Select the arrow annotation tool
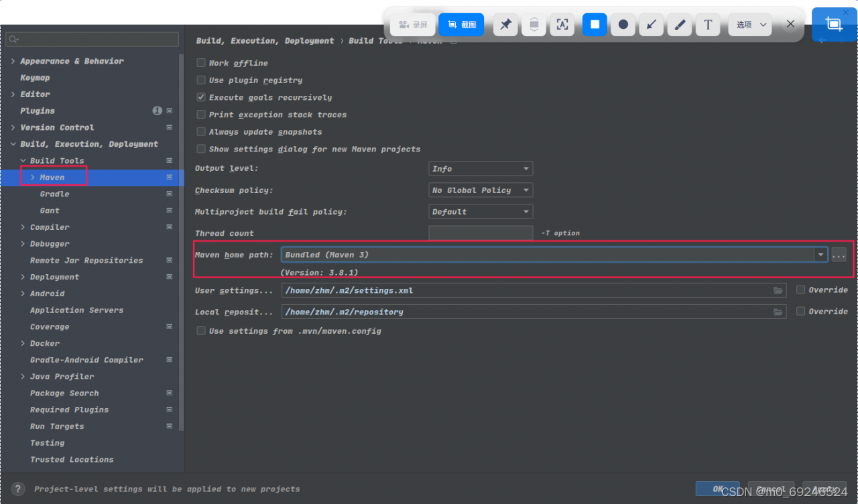Viewport: 858px width, 504px height. pos(651,25)
